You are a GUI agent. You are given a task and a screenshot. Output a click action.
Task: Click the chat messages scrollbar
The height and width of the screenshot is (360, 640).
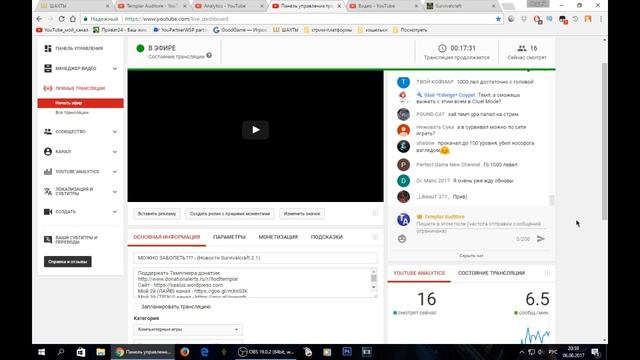click(x=552, y=200)
